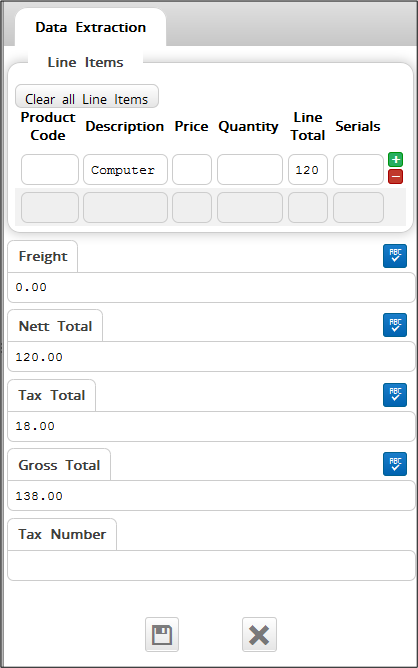Click the empty Product Code field
This screenshot has width=418, height=668.
pyautogui.click(x=50, y=170)
